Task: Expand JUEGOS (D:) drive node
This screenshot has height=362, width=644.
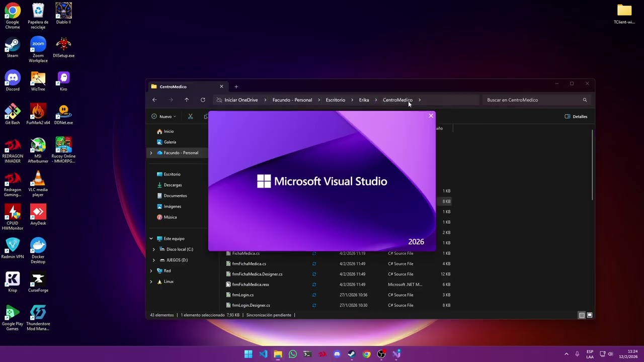Action: coord(154,260)
